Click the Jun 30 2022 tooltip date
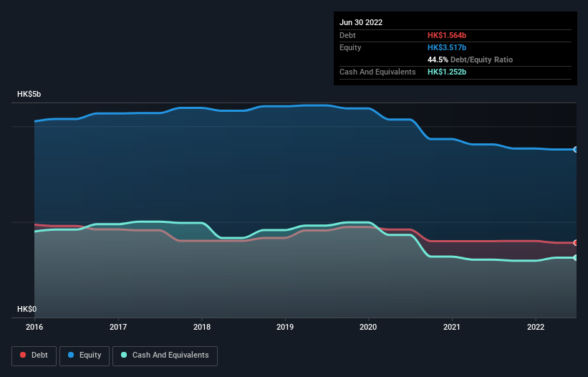This screenshot has width=588, height=377. coord(361,22)
